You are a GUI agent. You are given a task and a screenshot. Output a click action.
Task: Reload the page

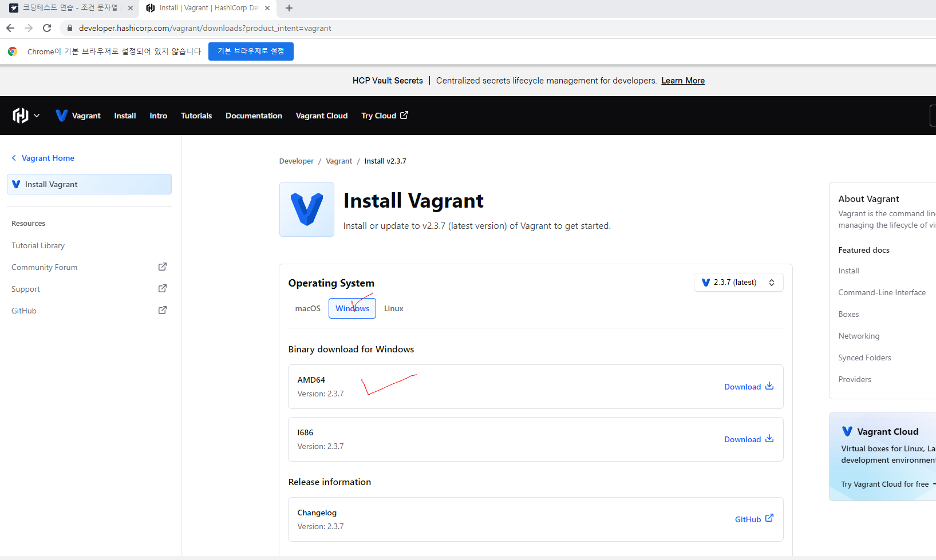coord(47,28)
